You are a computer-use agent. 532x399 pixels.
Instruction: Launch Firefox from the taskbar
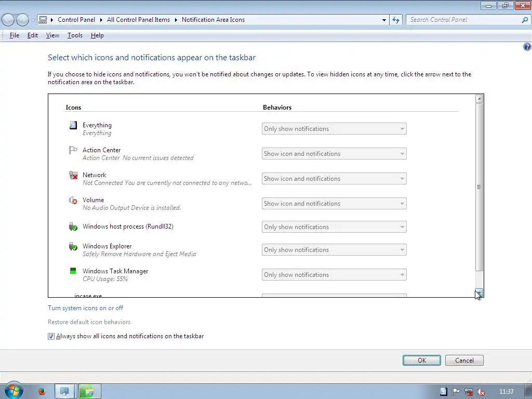pos(42,392)
